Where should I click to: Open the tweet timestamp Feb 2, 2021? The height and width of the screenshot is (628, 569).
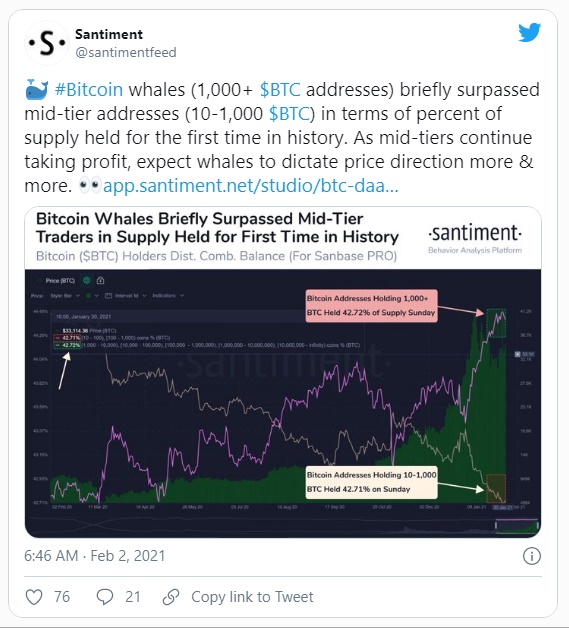point(128,556)
